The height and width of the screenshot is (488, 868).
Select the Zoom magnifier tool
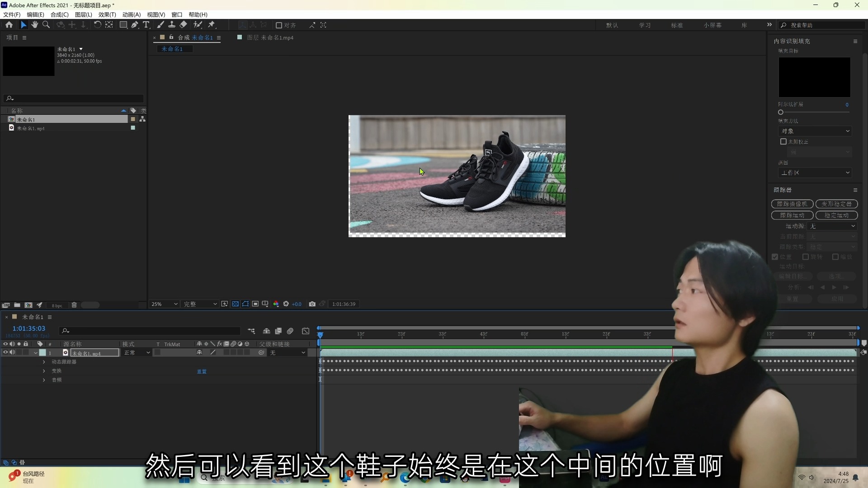pos(46,25)
